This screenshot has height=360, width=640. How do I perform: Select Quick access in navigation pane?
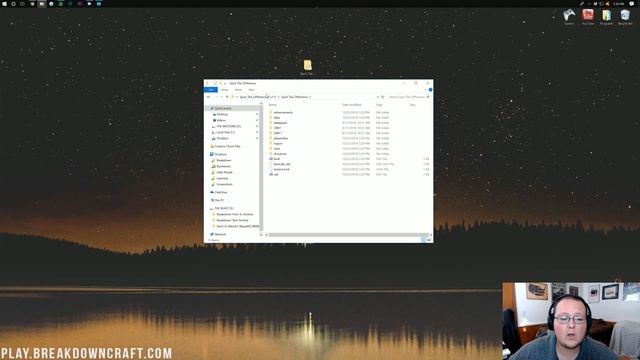tap(223, 108)
